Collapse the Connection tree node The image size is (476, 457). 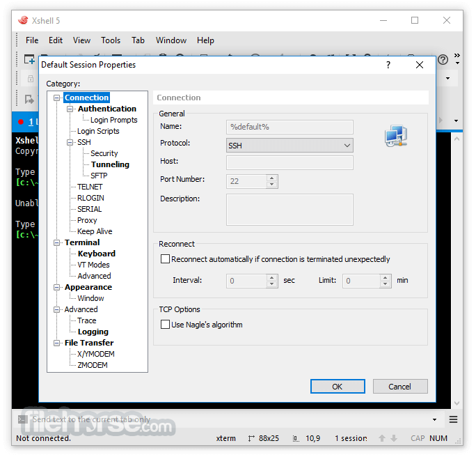coord(56,98)
